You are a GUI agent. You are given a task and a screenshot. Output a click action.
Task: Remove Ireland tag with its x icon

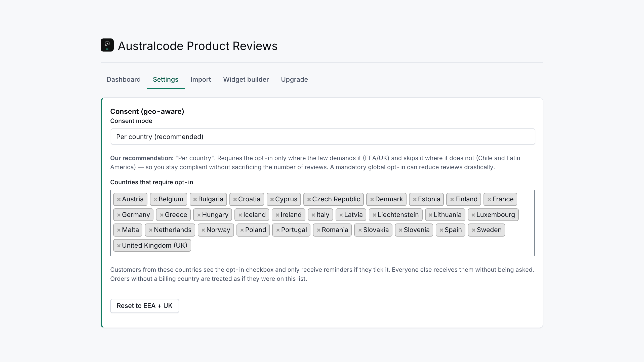277,215
